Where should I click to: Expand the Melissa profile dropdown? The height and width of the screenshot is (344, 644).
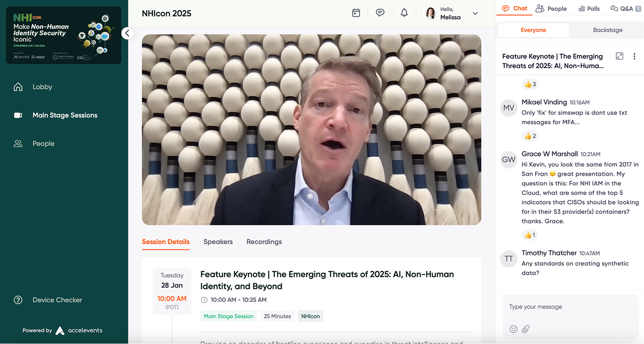point(475,13)
